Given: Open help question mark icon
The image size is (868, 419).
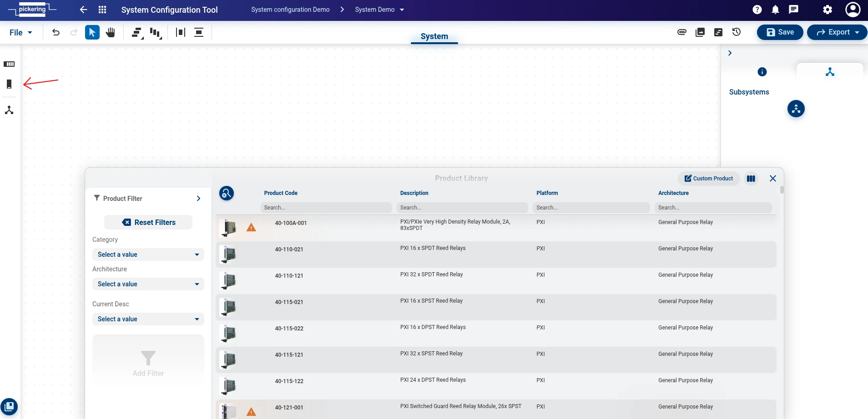Looking at the screenshot, I should pos(757,10).
